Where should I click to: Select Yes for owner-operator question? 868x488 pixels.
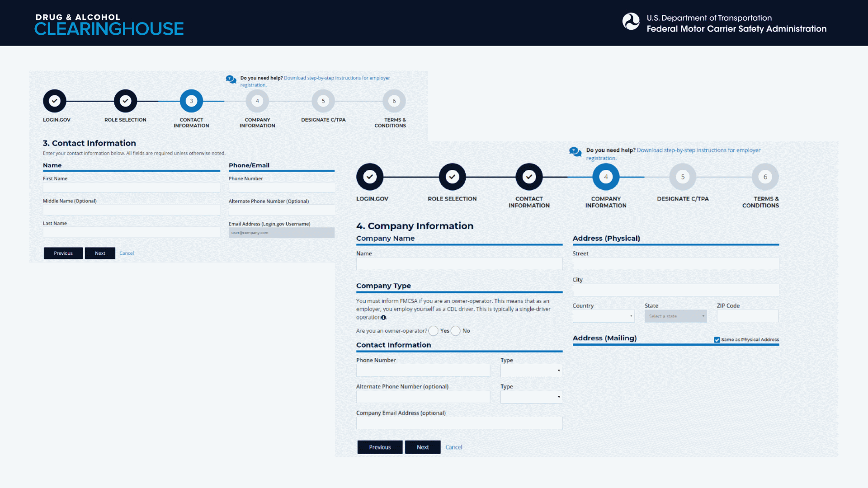(433, 331)
